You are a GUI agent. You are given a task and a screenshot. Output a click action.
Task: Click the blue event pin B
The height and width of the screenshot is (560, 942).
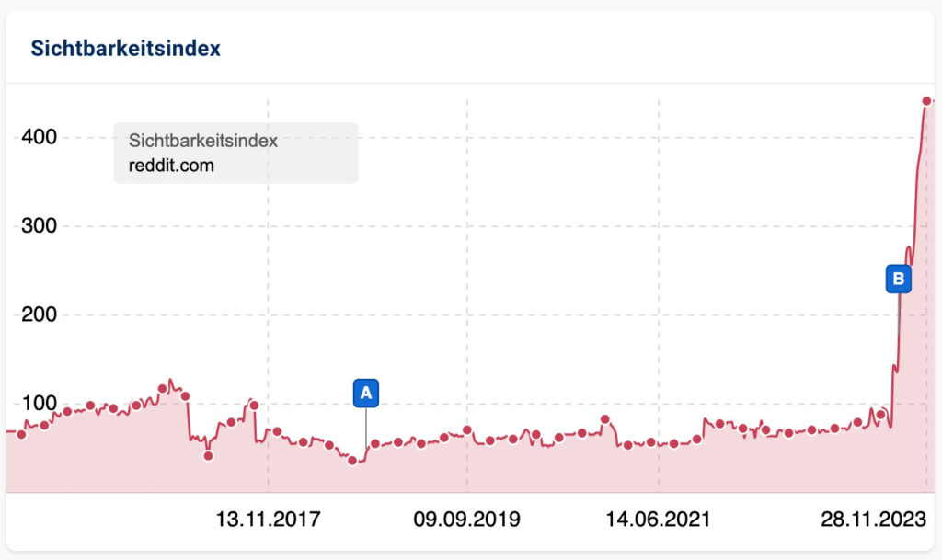(898, 279)
